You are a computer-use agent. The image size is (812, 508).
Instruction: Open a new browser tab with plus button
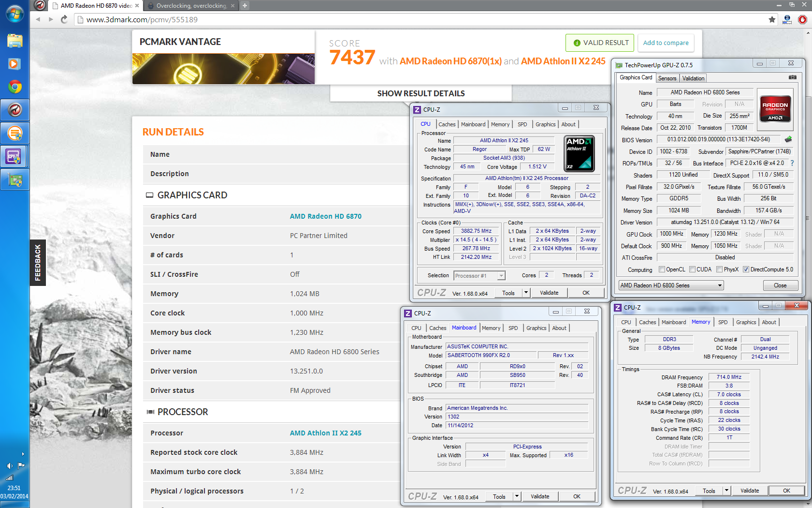[245, 6]
